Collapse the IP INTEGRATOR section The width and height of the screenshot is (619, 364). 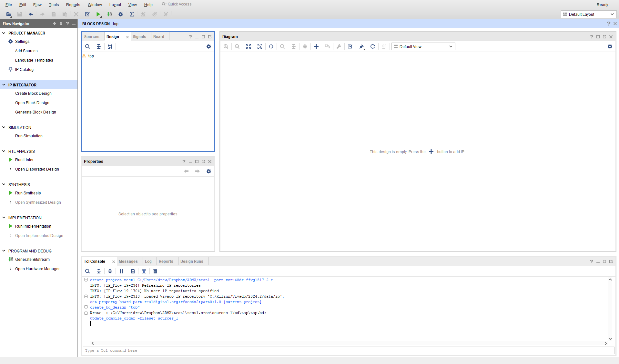pyautogui.click(x=4, y=85)
